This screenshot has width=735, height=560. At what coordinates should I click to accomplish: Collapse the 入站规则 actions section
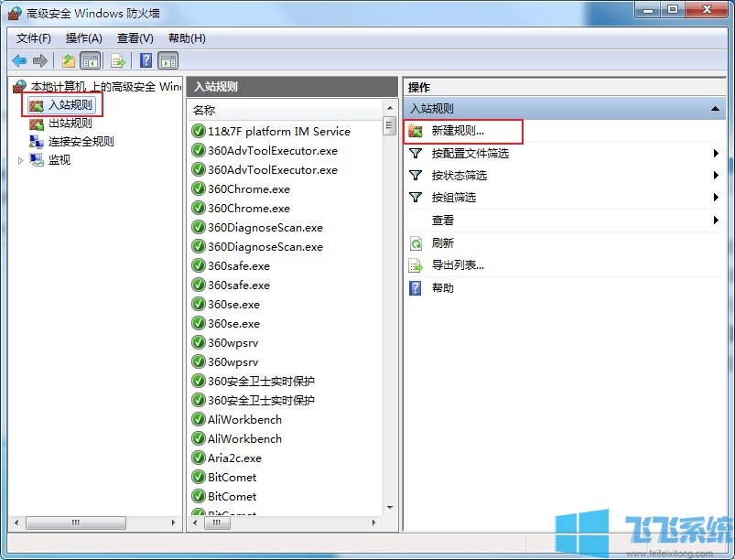(x=717, y=107)
